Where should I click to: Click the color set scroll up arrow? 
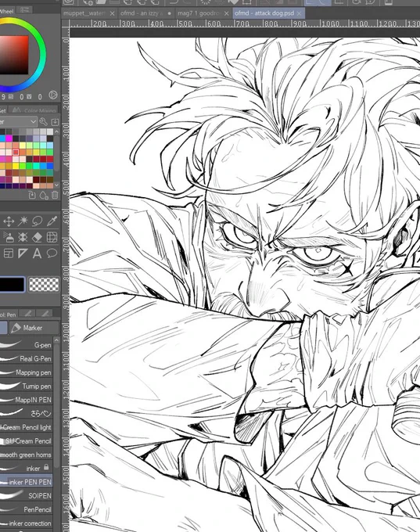coord(56,131)
